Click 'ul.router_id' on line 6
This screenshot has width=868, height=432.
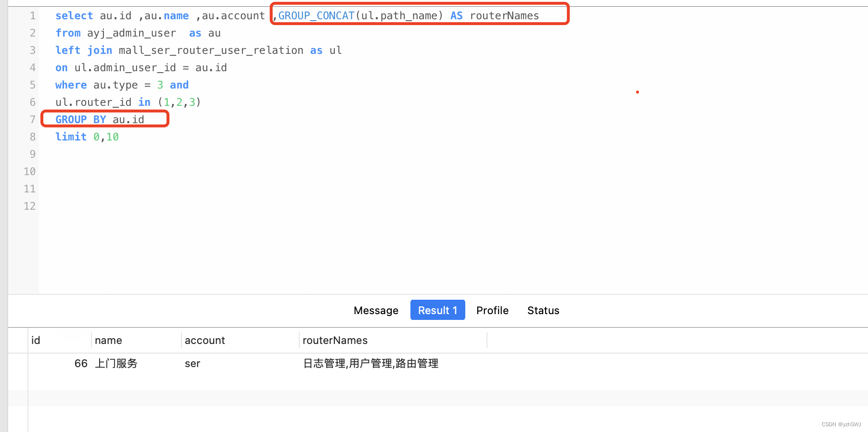(x=93, y=102)
